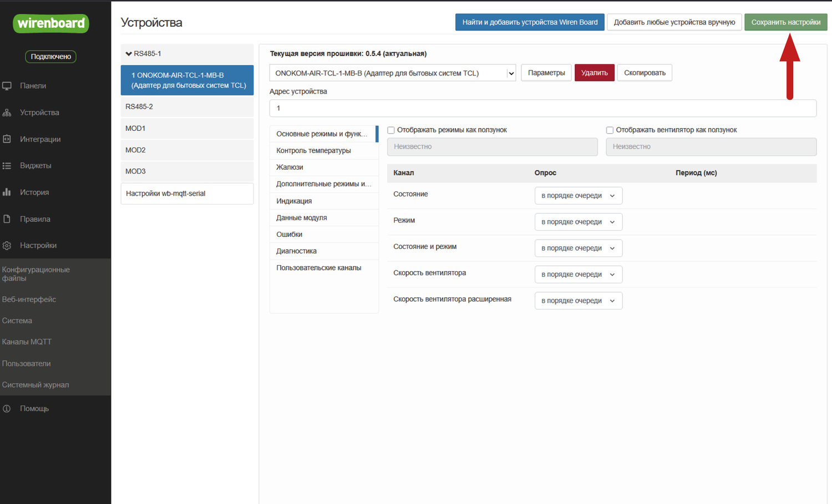Open poll dropdown for Режим channel
The height and width of the screenshot is (504, 832).
click(579, 222)
